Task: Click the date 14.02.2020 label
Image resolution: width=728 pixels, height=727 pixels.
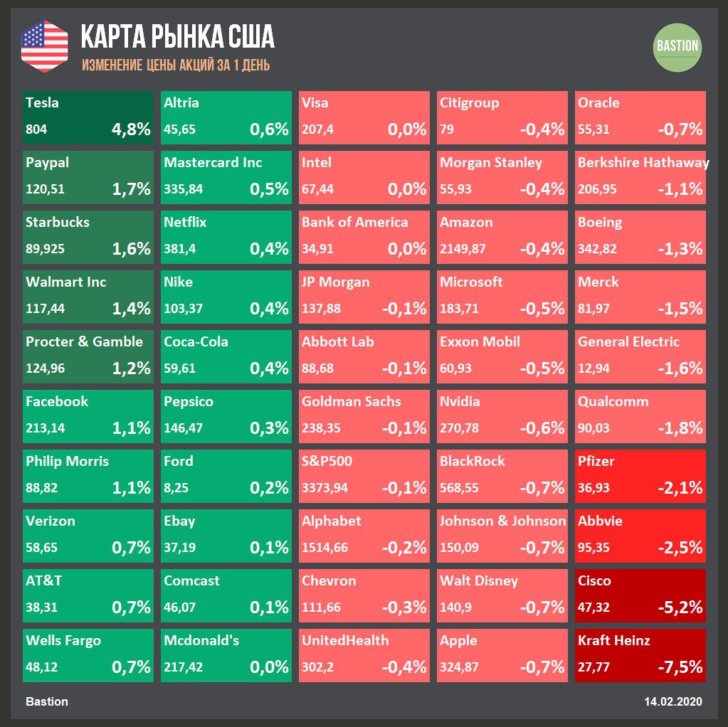Action: click(x=673, y=702)
